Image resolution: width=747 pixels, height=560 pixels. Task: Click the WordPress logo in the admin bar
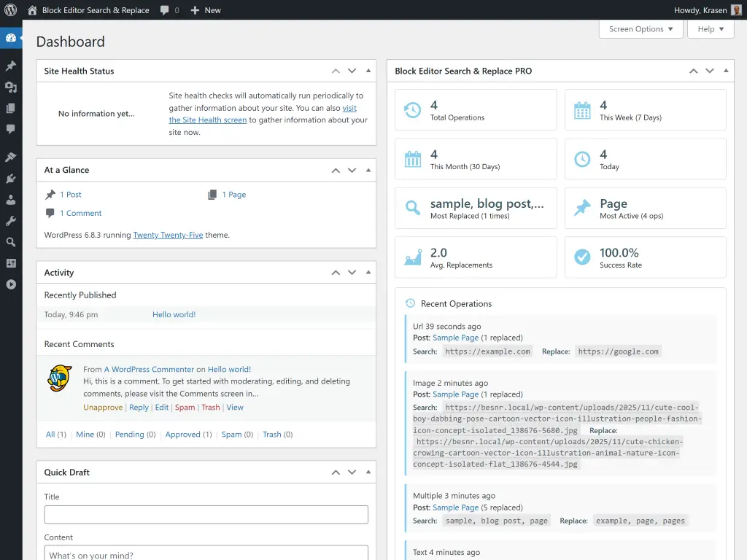click(9, 9)
